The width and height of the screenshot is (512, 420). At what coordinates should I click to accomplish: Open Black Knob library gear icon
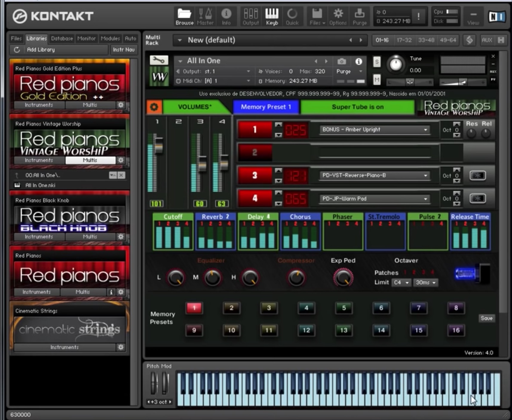[121, 237]
